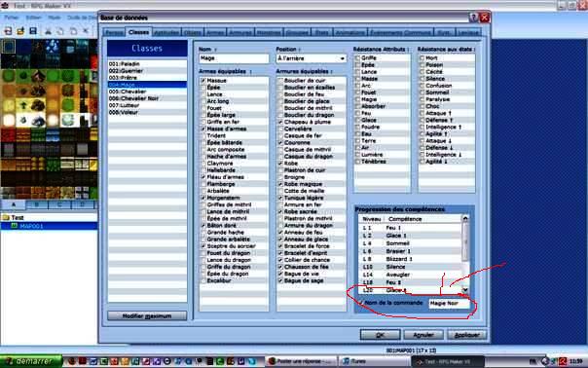The width and height of the screenshot is (588, 368).
Task: Check the Poison state resistance box
Action: [x=422, y=65]
